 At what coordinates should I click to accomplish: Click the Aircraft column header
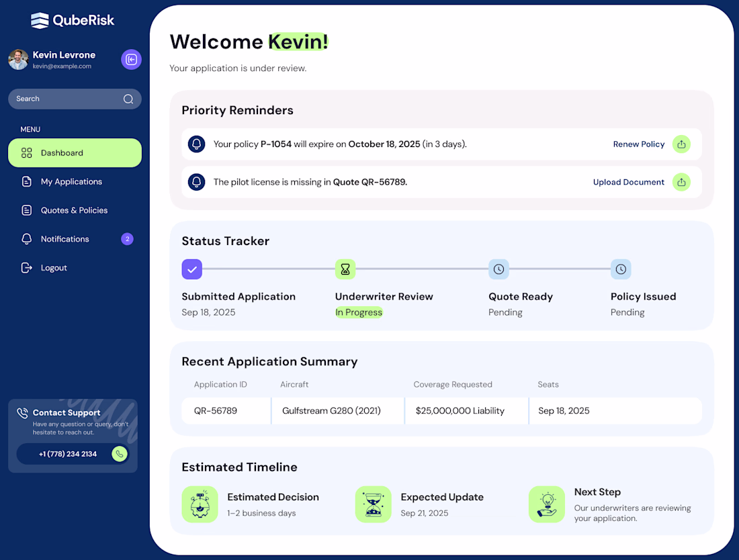(294, 384)
